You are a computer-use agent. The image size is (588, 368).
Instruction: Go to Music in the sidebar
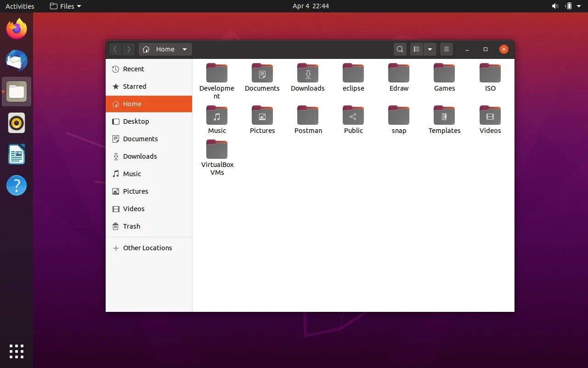point(149,174)
